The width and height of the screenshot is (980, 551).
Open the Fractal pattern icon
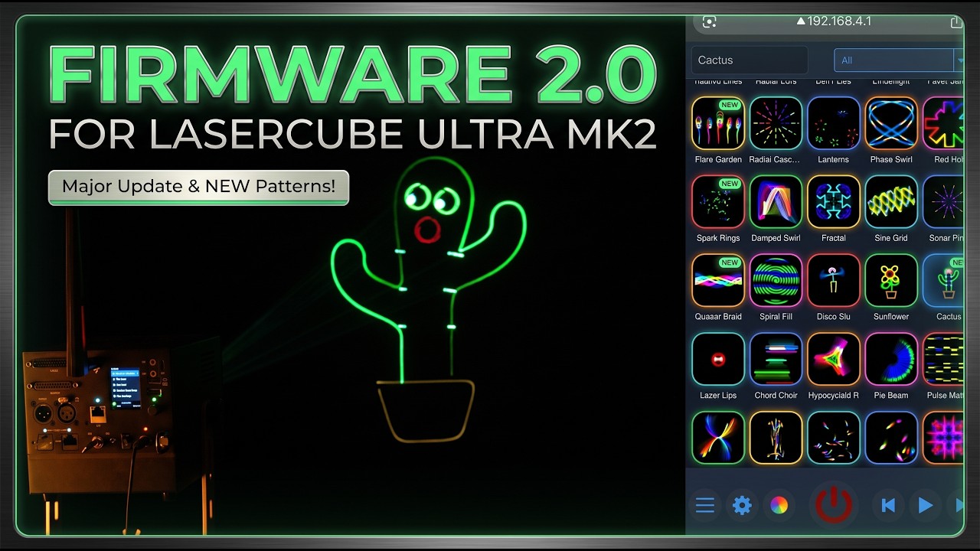pos(834,201)
